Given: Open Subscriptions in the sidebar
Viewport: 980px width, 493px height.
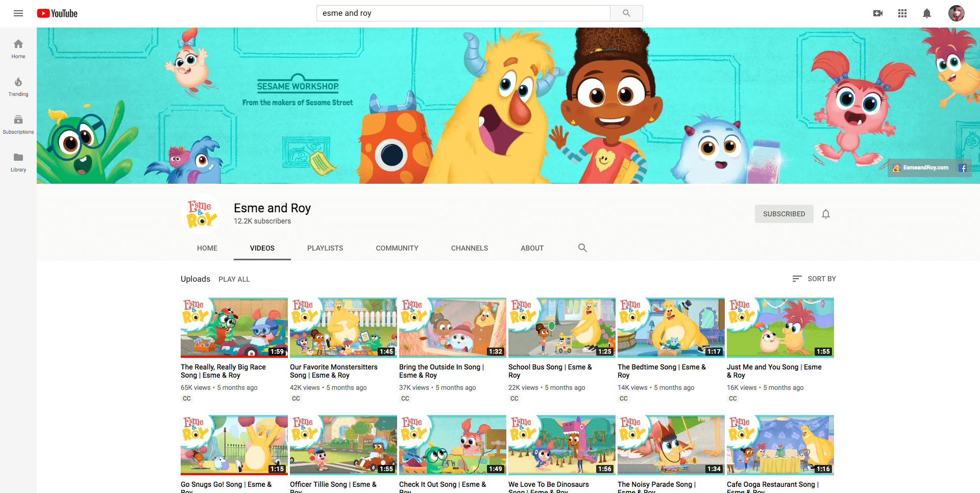Looking at the screenshot, I should pyautogui.click(x=18, y=124).
